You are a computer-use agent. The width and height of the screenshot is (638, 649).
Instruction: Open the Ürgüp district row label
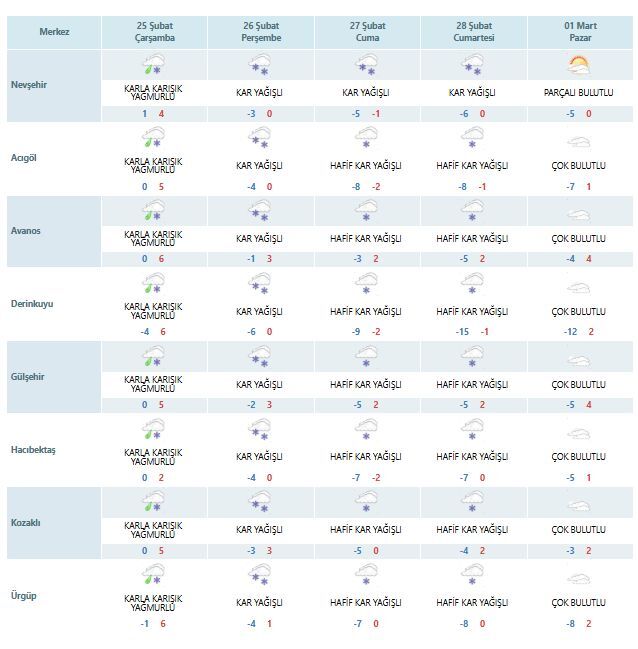click(24, 596)
